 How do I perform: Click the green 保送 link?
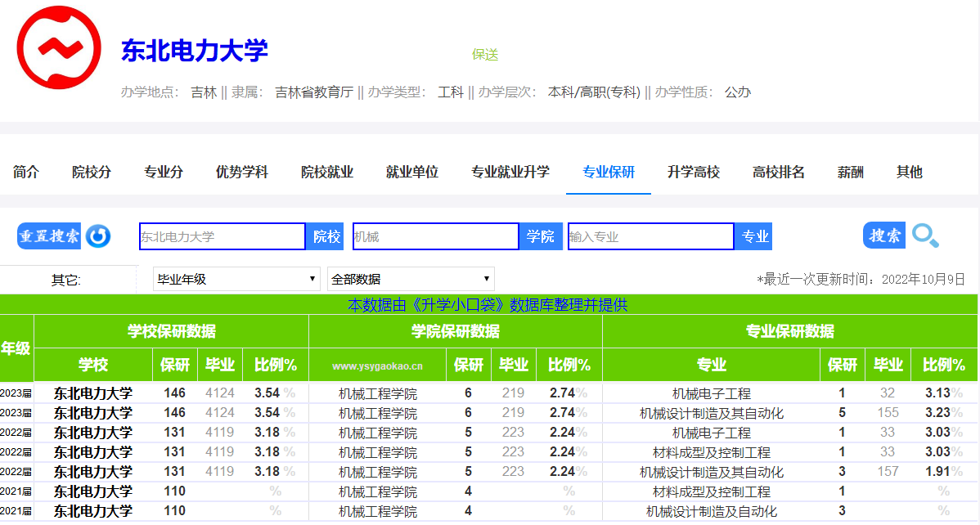[x=485, y=55]
